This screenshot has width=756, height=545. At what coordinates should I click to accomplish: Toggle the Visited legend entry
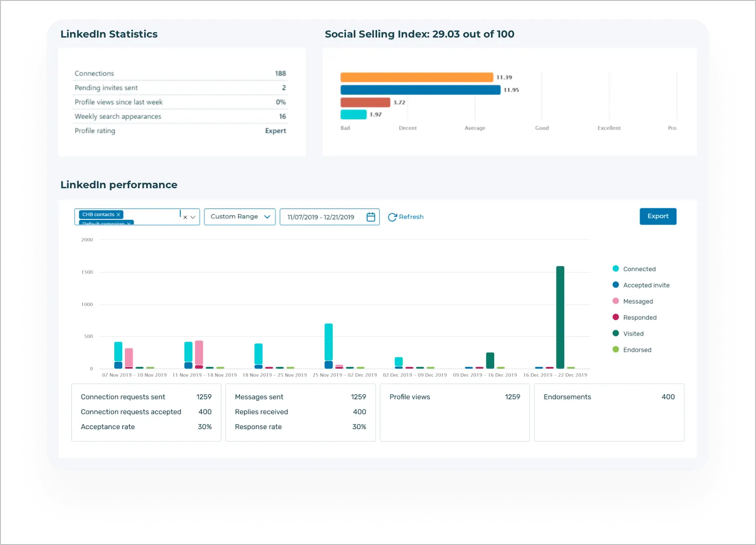coord(628,333)
